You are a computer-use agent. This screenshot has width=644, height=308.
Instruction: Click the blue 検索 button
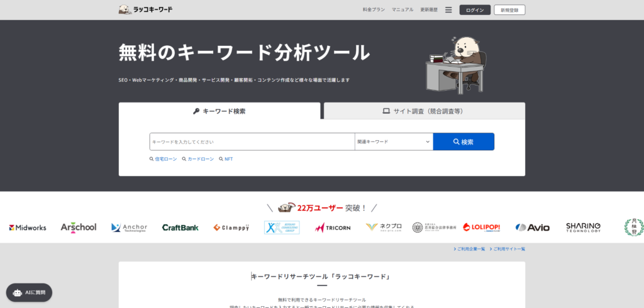[x=464, y=141]
